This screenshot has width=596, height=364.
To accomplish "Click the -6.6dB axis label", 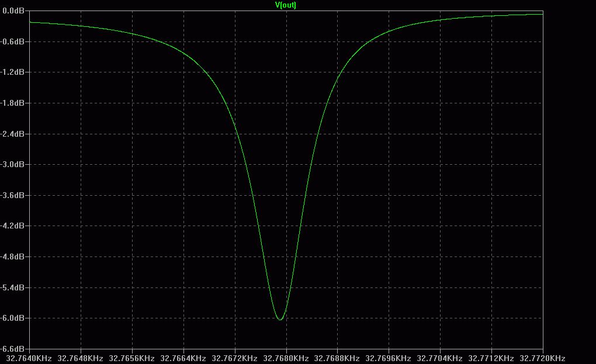I will pos(12,348).
